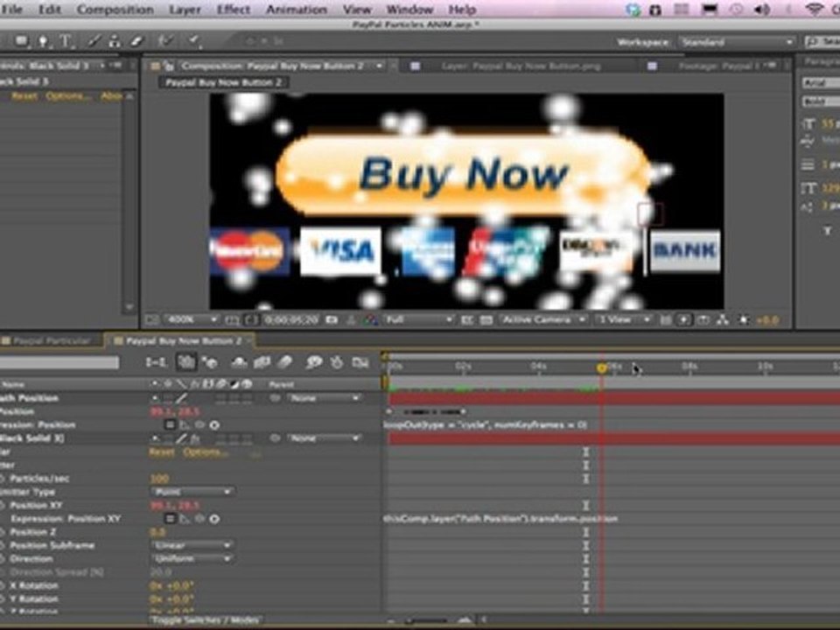Open the Direction Uniform dropdown
Viewport: 840px width, 630px height.
point(192,559)
